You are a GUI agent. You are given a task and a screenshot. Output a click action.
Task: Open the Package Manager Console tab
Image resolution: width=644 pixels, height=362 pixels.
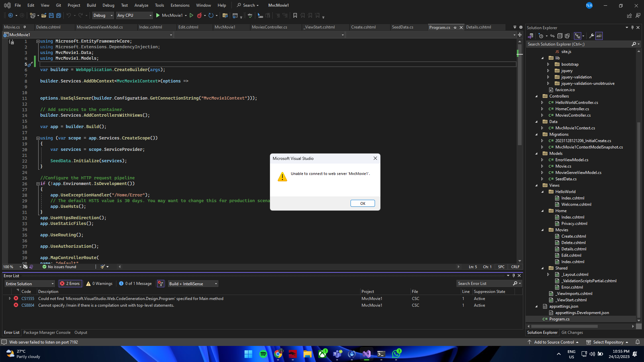tap(47, 333)
